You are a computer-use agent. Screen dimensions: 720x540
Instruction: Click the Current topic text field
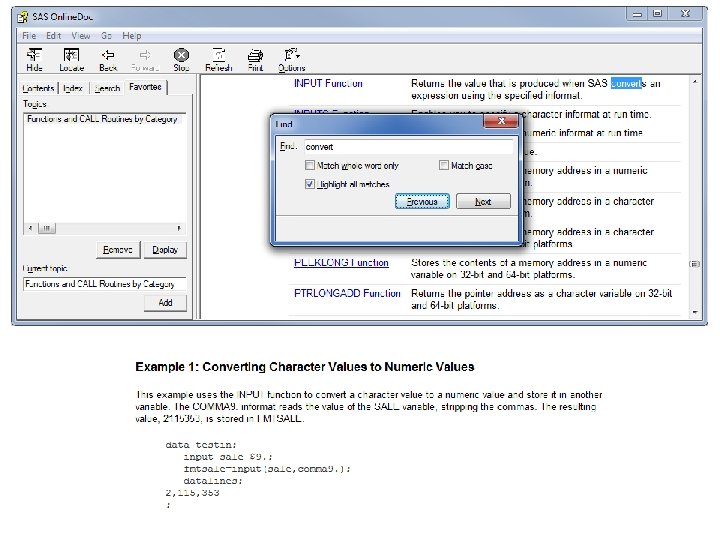(x=105, y=284)
